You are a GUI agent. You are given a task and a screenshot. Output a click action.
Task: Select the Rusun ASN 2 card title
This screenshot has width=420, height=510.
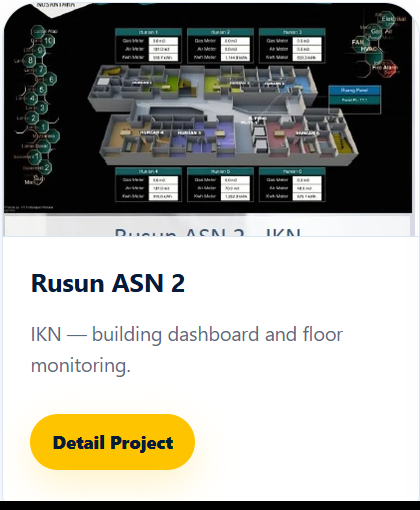[x=108, y=283]
